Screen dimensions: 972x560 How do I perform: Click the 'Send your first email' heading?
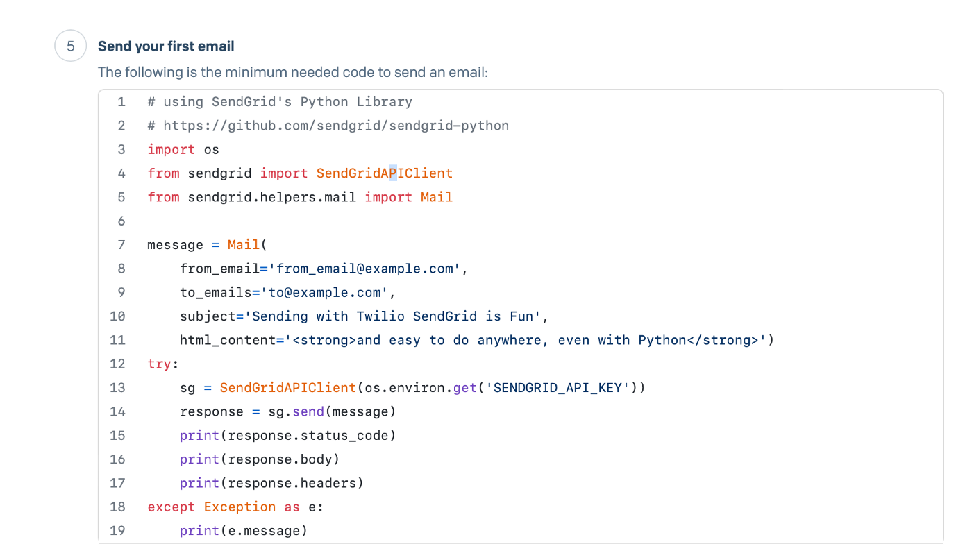(166, 46)
